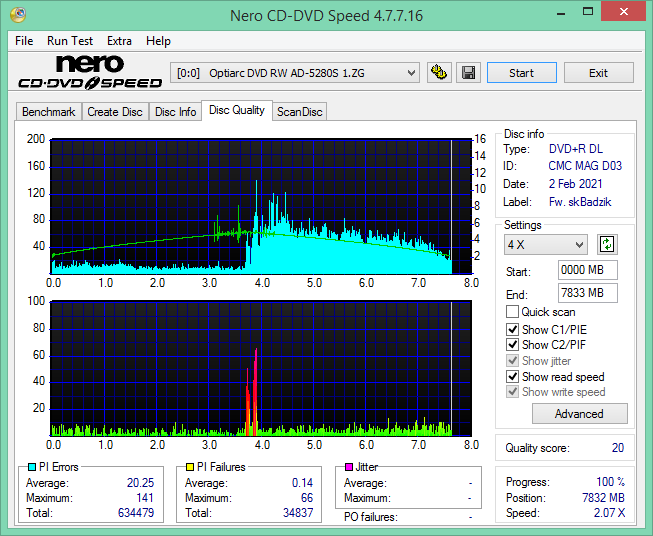Click the Progress value 100 %
653x536 pixels.
[x=611, y=482]
